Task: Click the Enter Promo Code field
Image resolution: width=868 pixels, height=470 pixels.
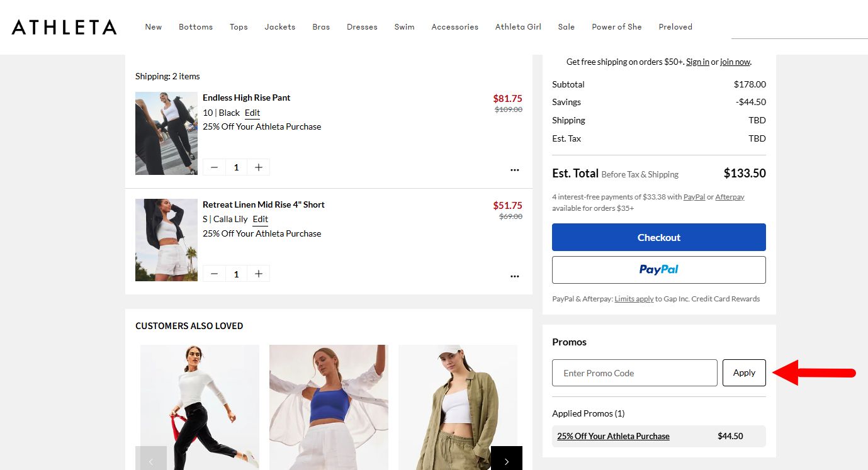Action: coord(634,372)
